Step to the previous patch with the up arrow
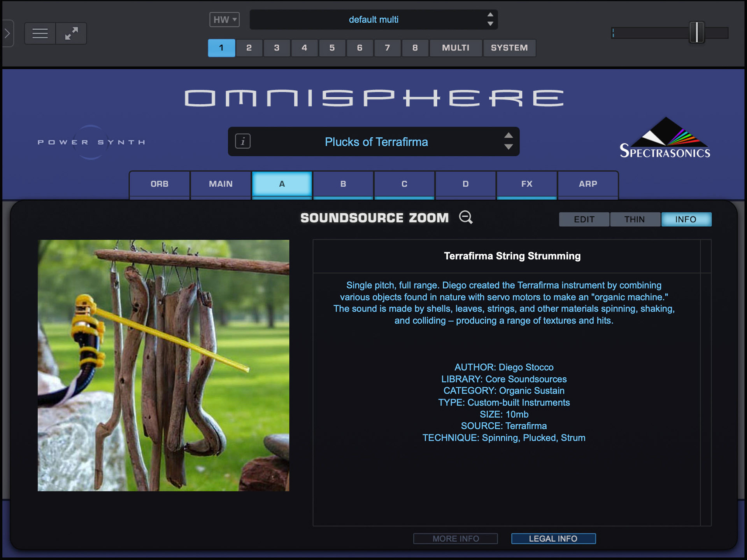Screen dimensions: 747x560 [x=508, y=135]
